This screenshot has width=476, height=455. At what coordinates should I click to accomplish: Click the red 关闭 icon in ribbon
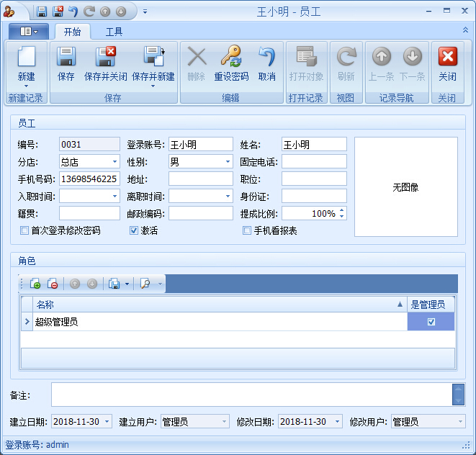tap(447, 58)
